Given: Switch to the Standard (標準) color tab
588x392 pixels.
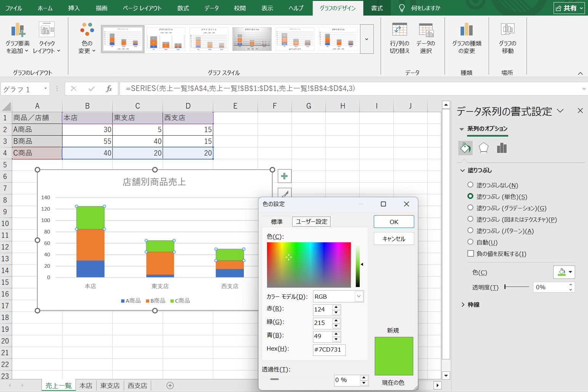Looking at the screenshot, I should coord(277,222).
